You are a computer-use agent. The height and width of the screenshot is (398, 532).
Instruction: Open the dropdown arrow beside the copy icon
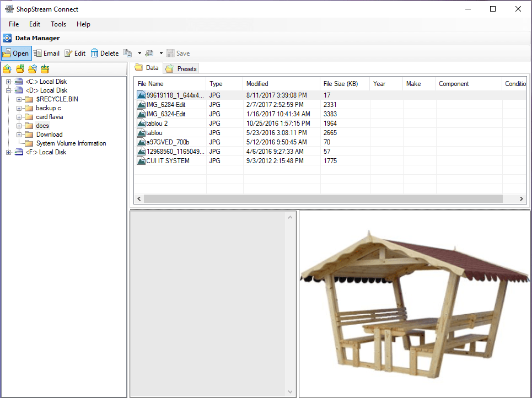tap(139, 53)
